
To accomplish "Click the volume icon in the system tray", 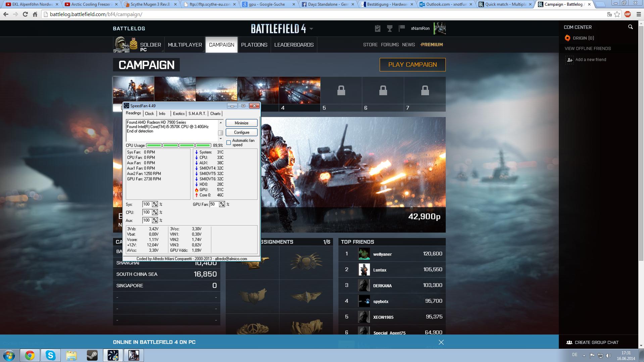I will [608, 355].
